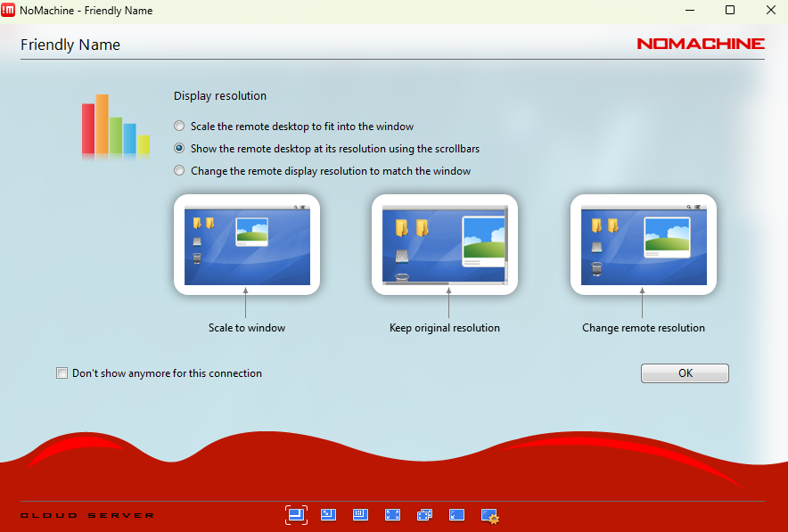Click the fullscreen on all monitors icon
The image size is (788, 532).
click(x=424, y=515)
